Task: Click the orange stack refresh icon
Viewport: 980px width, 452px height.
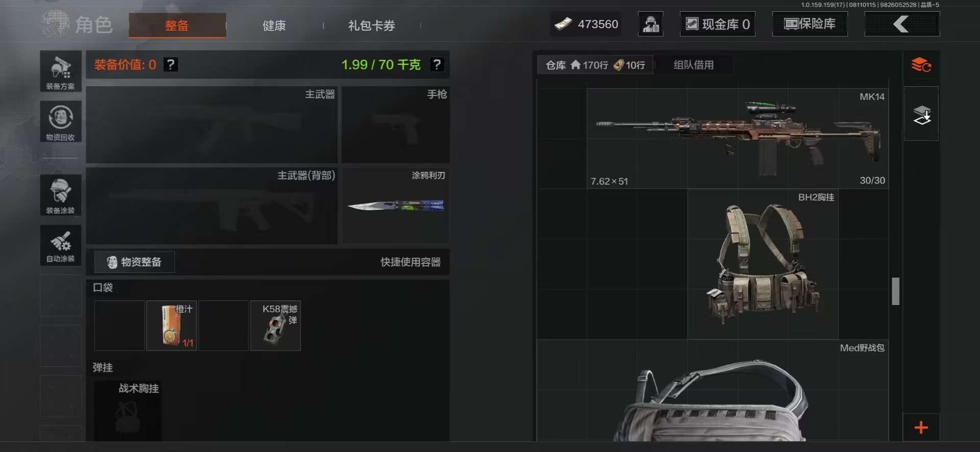Action: pyautogui.click(x=921, y=65)
